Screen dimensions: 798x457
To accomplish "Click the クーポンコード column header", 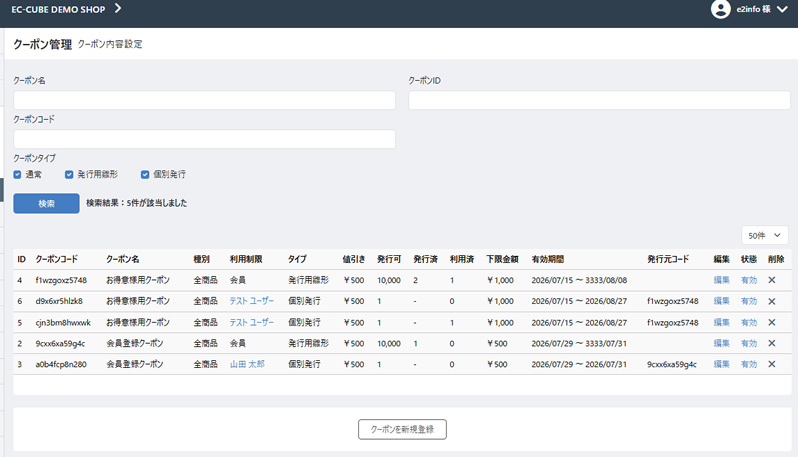I will (56, 259).
